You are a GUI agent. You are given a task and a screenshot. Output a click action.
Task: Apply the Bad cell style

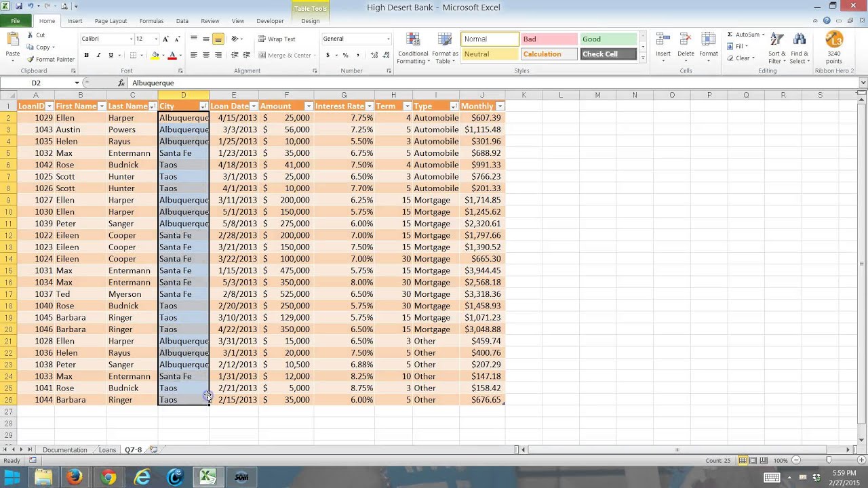coord(549,39)
